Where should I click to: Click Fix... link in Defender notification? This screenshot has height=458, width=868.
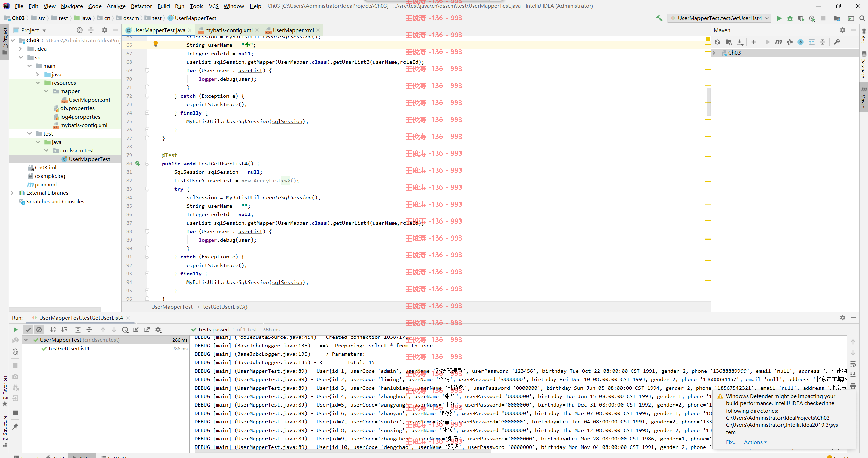click(x=731, y=442)
